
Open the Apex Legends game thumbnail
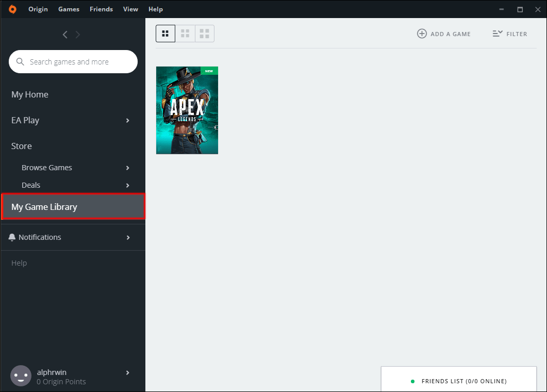(x=187, y=110)
